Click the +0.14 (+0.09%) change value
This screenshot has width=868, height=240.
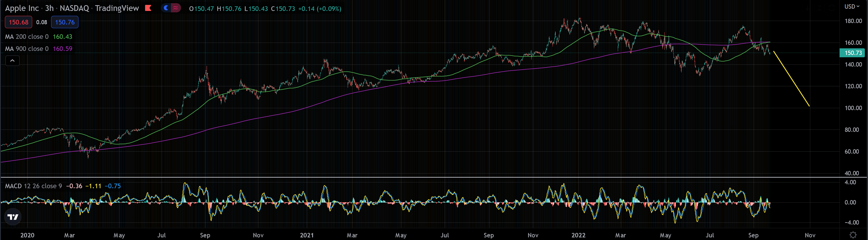[x=320, y=8]
